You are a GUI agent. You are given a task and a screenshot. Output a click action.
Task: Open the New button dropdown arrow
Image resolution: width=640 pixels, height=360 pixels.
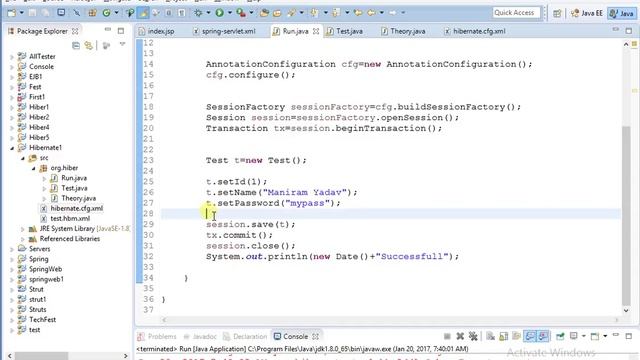click(21, 13)
